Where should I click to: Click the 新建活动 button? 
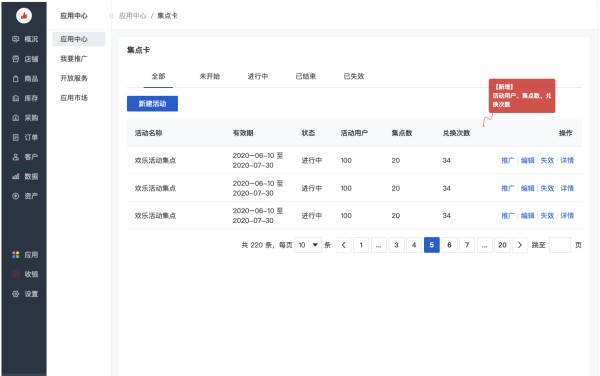(x=152, y=104)
